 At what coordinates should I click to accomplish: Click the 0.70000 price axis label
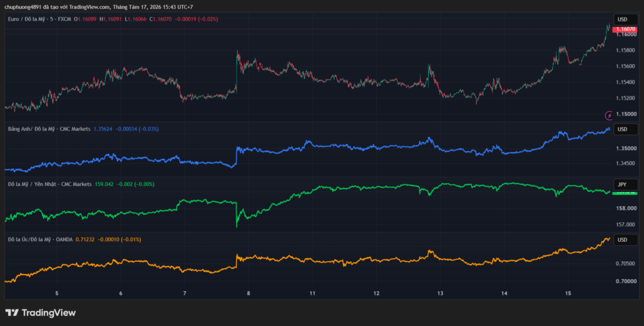pos(626,281)
